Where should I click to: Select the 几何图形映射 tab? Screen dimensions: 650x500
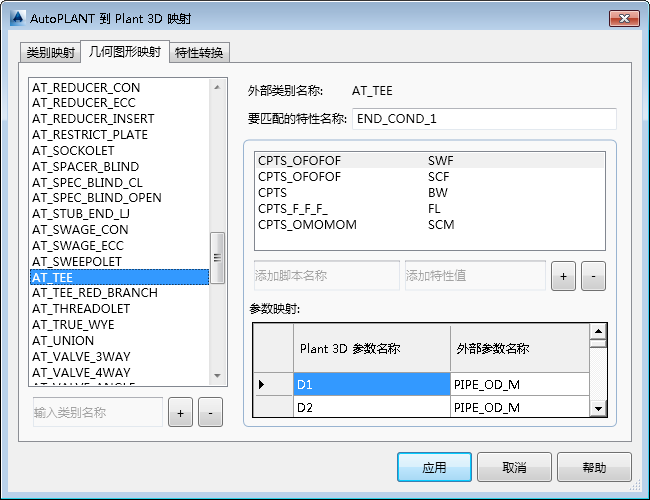(125, 52)
